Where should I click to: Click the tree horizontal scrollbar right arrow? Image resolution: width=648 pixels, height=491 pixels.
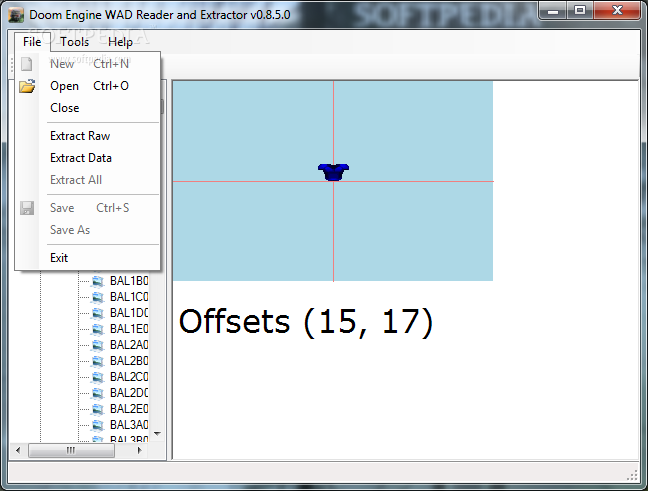click(x=140, y=450)
